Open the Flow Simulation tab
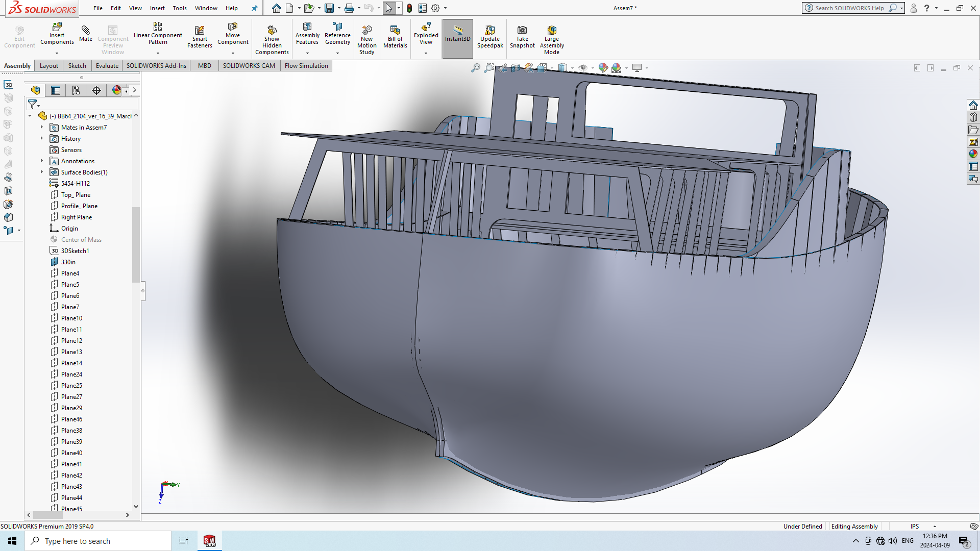 click(306, 66)
